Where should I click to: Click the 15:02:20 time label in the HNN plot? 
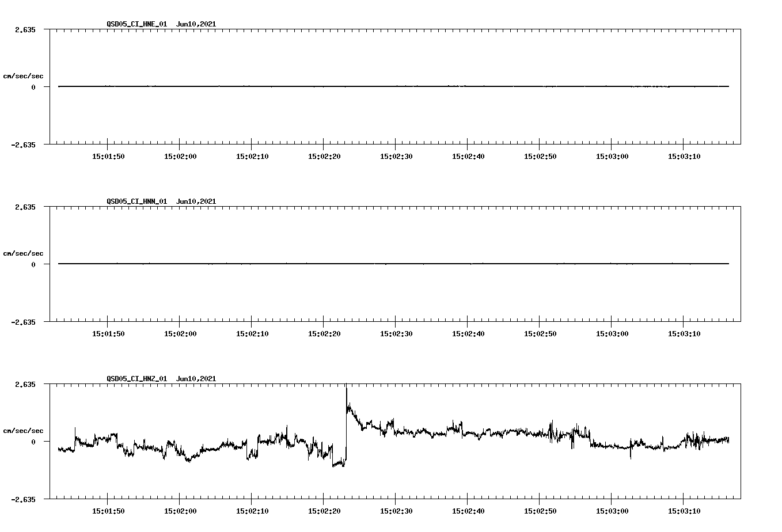(x=324, y=334)
